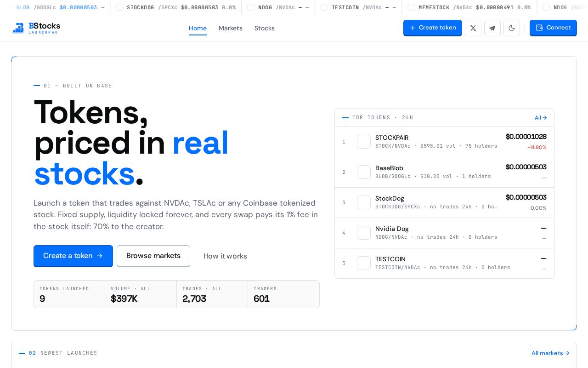
Task: Open the All link in Top Tokens panel
Action: point(541,118)
